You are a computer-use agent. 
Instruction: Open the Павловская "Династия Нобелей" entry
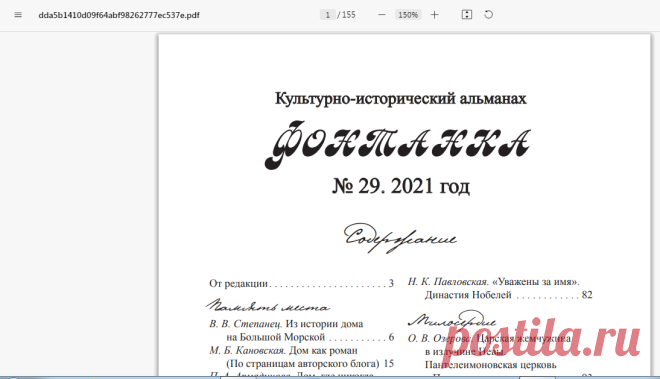coord(500,288)
